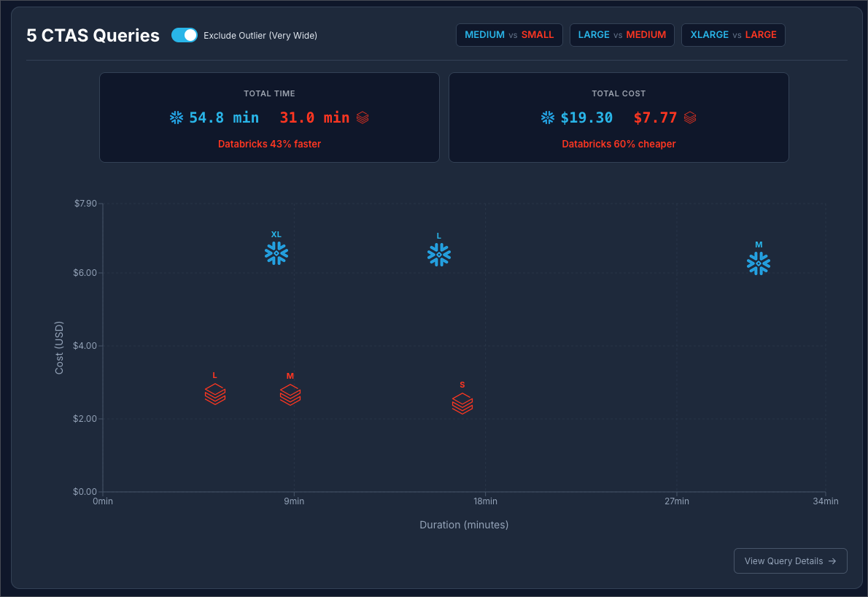Click the Snowflake XL data point

pyautogui.click(x=276, y=254)
